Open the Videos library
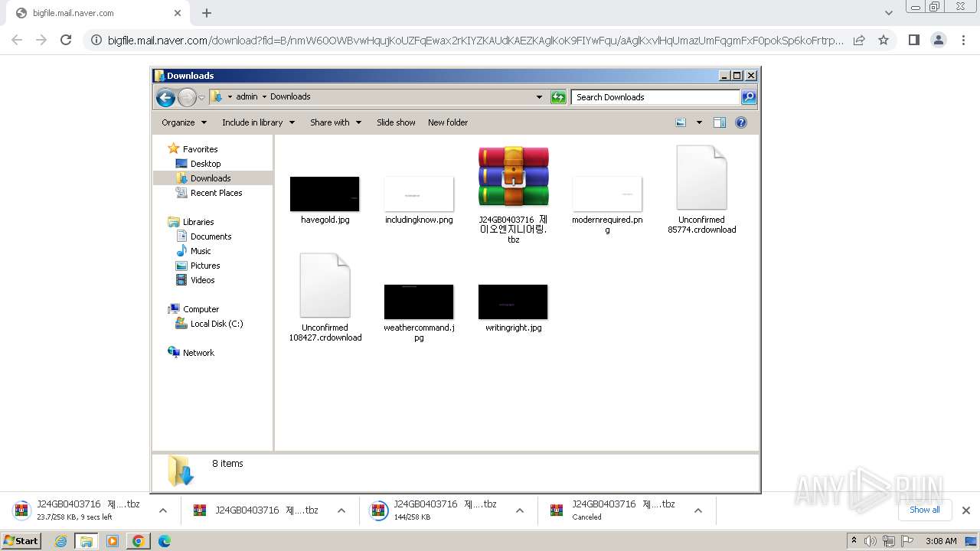The height and width of the screenshot is (551, 980). 202,280
